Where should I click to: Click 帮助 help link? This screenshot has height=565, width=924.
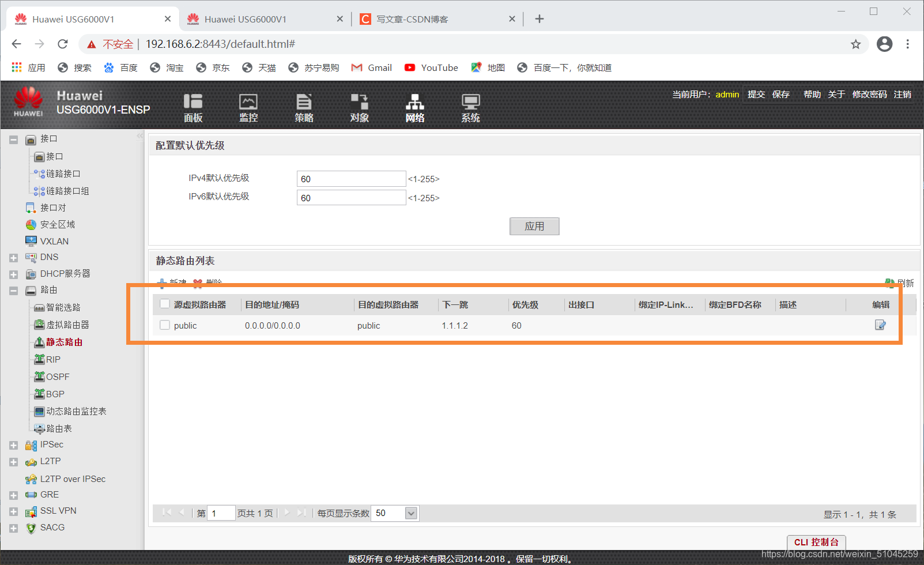pyautogui.click(x=812, y=95)
